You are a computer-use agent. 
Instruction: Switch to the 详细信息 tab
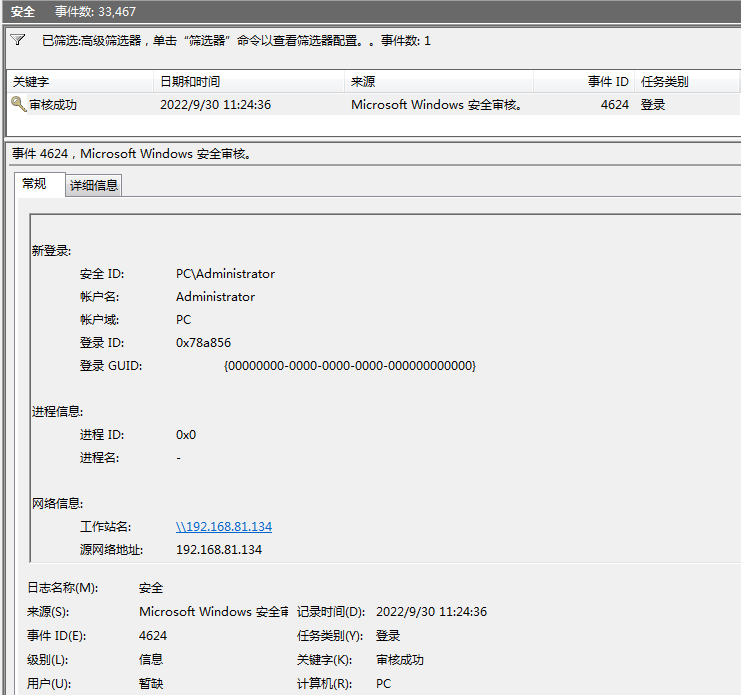tap(94, 185)
